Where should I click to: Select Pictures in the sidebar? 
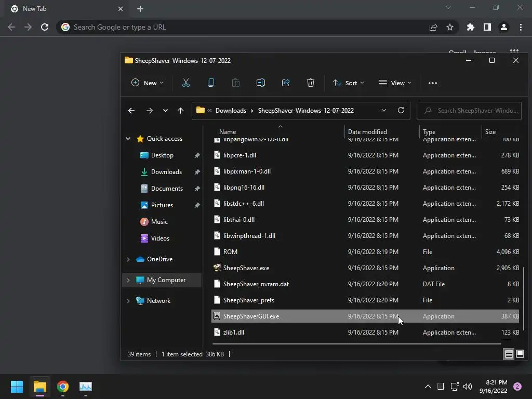(x=162, y=205)
